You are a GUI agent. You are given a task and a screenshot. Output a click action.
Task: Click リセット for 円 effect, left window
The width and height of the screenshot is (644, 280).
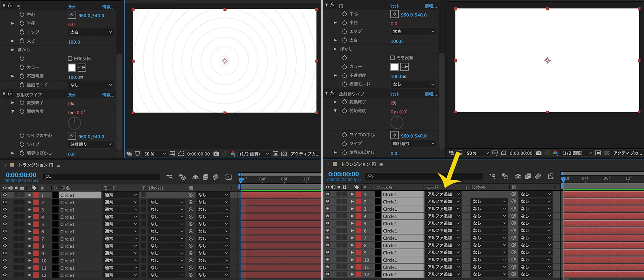click(72, 7)
